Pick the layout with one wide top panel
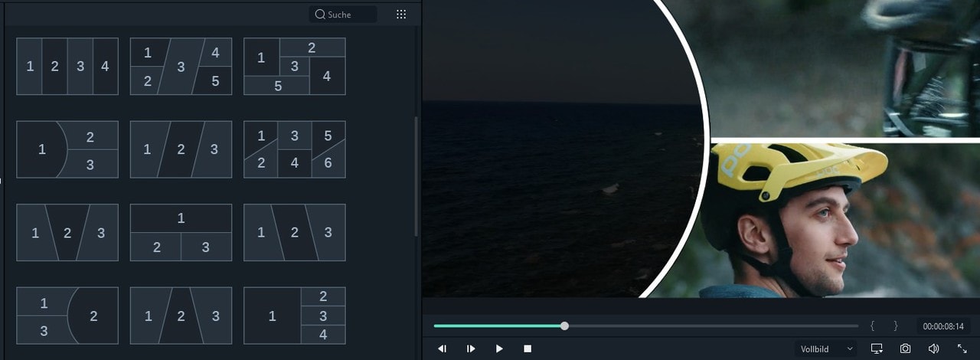This screenshot has width=980, height=360. click(181, 233)
